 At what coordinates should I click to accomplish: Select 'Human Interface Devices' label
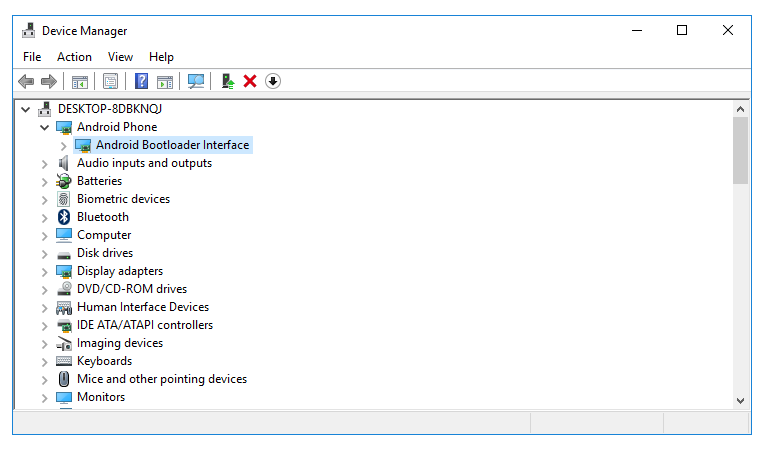click(143, 307)
